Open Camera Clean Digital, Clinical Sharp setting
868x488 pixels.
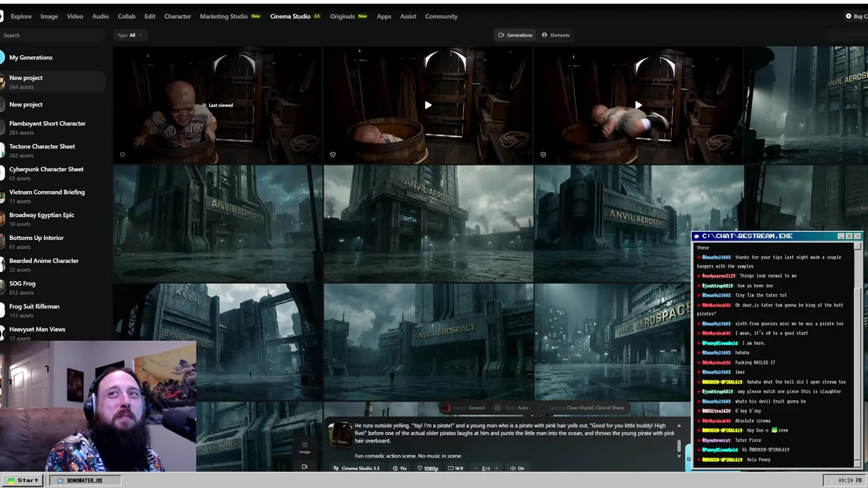(586, 408)
